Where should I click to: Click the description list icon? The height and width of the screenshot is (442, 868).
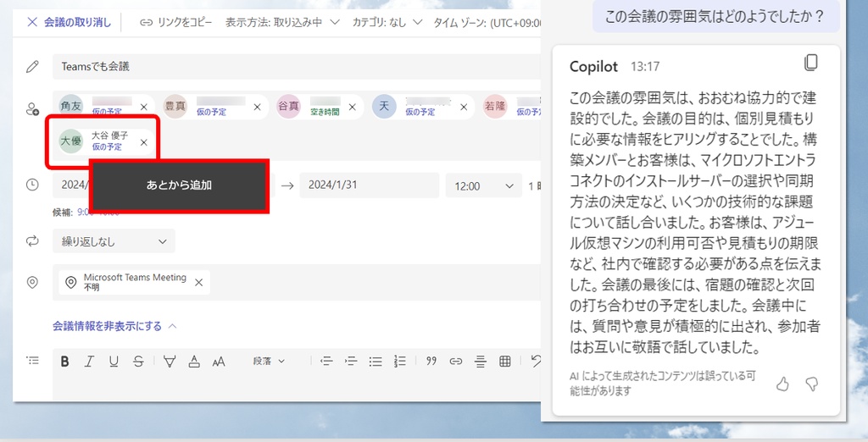click(x=33, y=361)
